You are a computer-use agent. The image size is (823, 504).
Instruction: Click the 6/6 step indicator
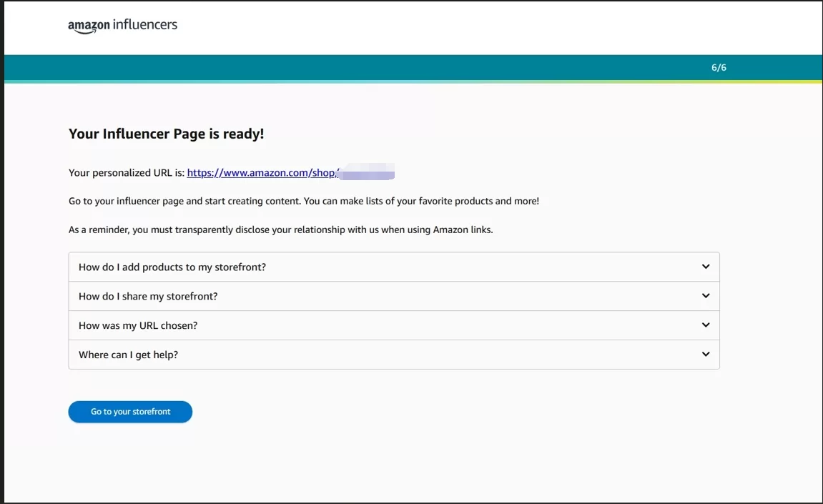[x=719, y=68]
